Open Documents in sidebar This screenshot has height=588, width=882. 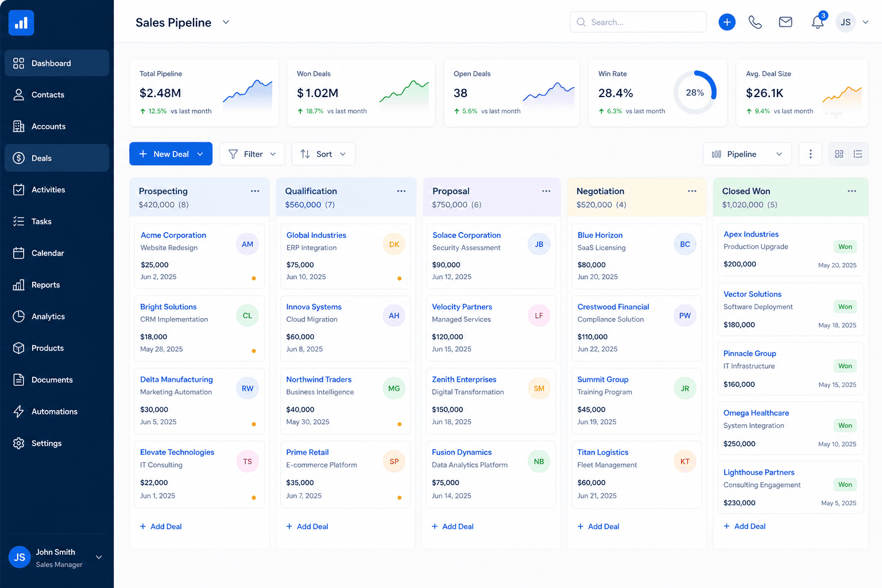click(57, 380)
